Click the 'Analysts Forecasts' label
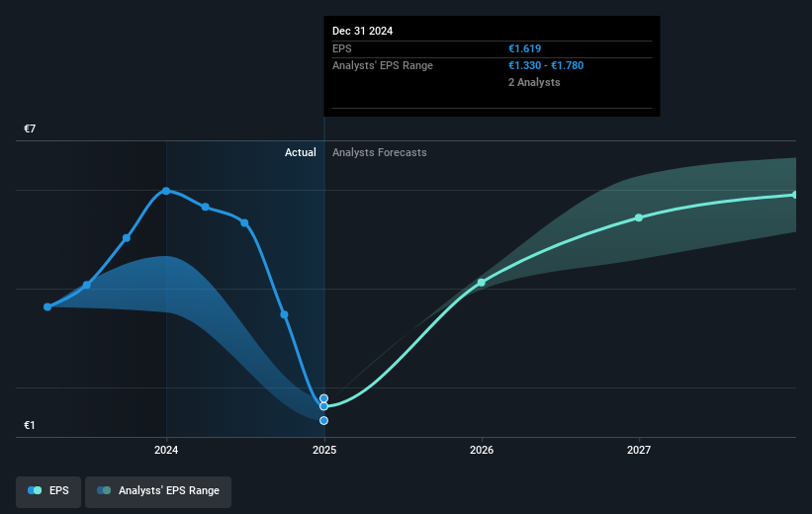Screen dimensions: 812x514 pyautogui.click(x=380, y=152)
